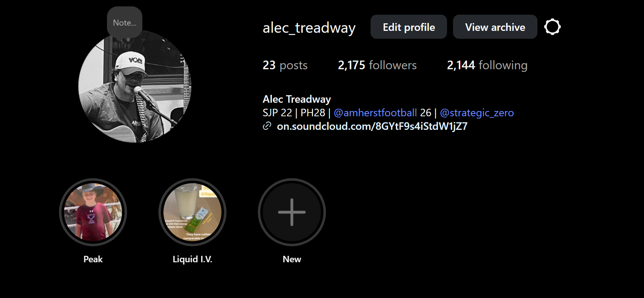
Task: Open the Peak story highlight
Action: (93, 212)
